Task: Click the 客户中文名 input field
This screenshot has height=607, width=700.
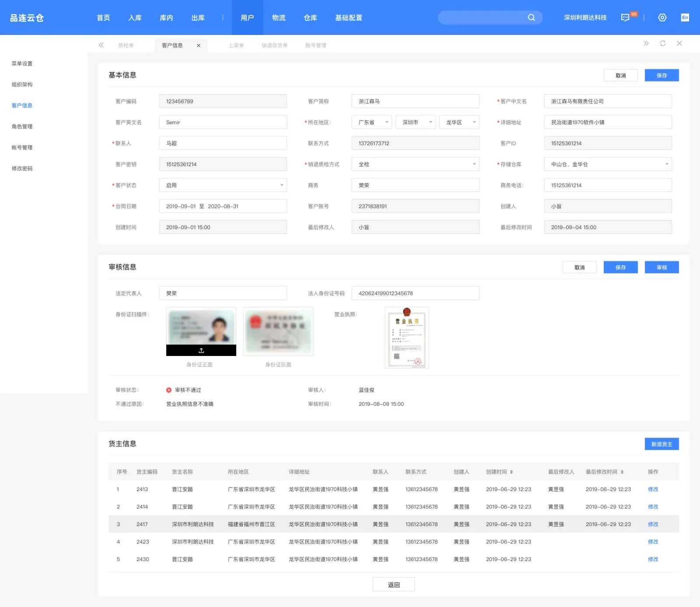Action: [x=608, y=101]
